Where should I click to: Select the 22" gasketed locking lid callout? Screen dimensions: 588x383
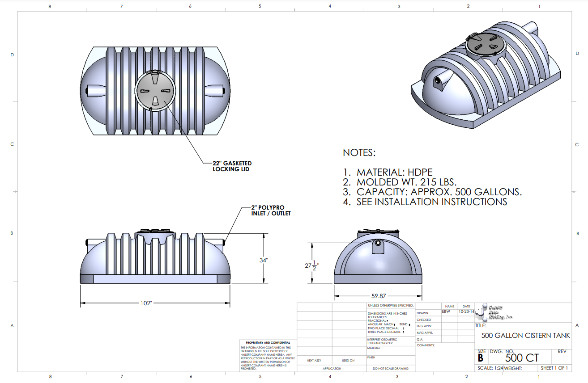point(232,166)
